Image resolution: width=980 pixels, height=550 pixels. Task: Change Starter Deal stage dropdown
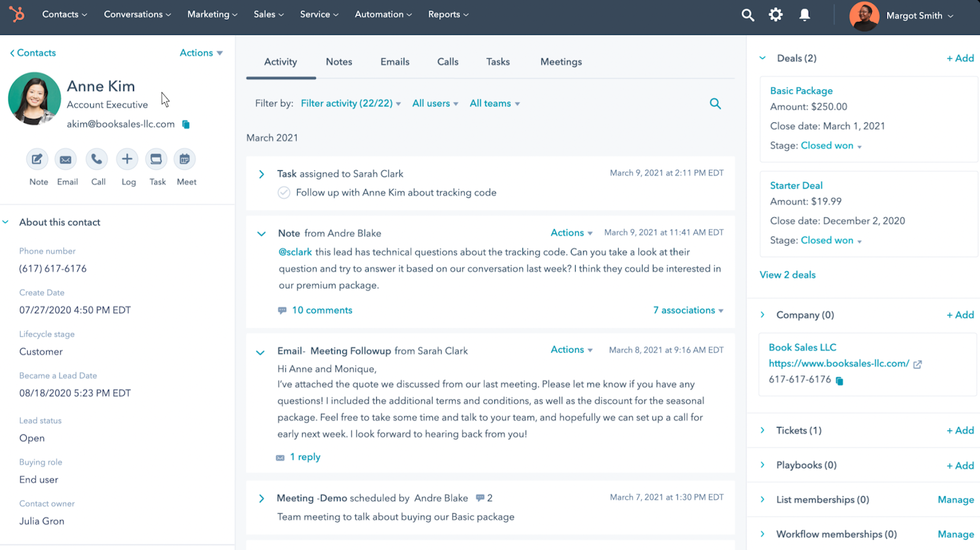(831, 241)
